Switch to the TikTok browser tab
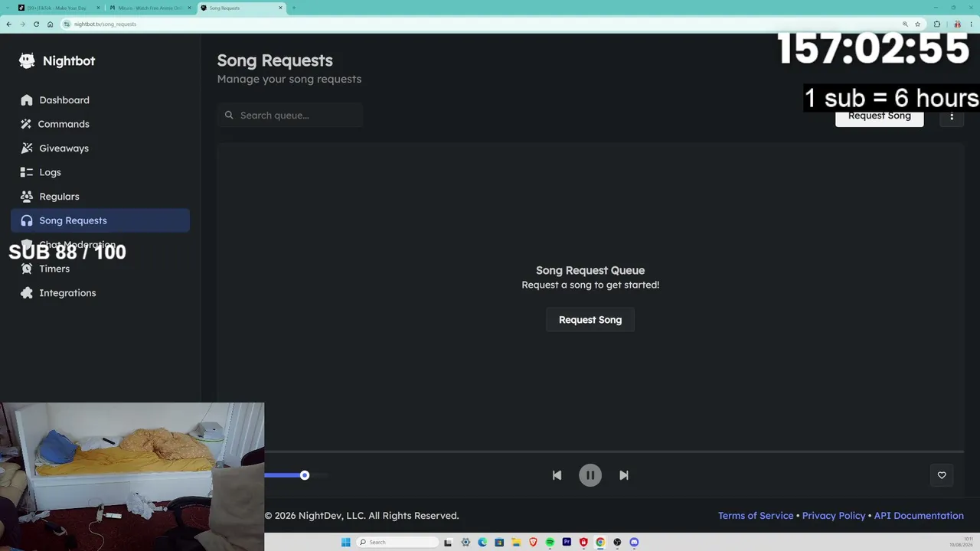The height and width of the screenshot is (551, 980). [58, 8]
